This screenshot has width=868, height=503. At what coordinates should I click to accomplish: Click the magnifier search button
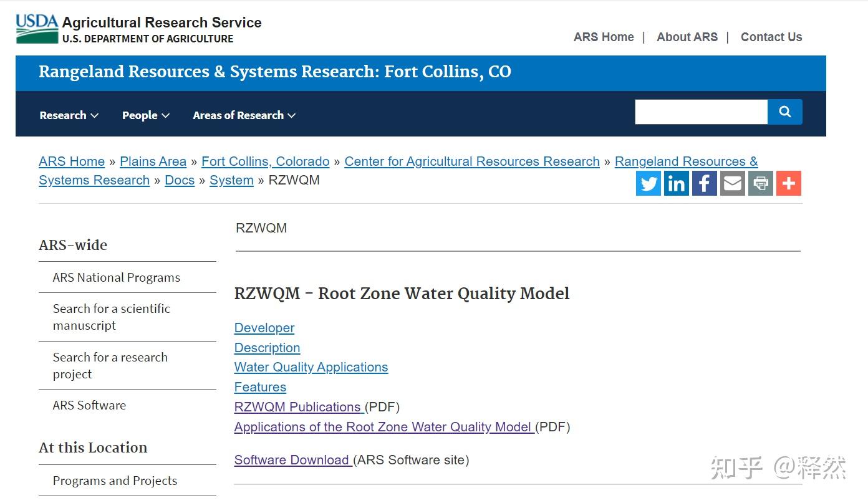785,112
